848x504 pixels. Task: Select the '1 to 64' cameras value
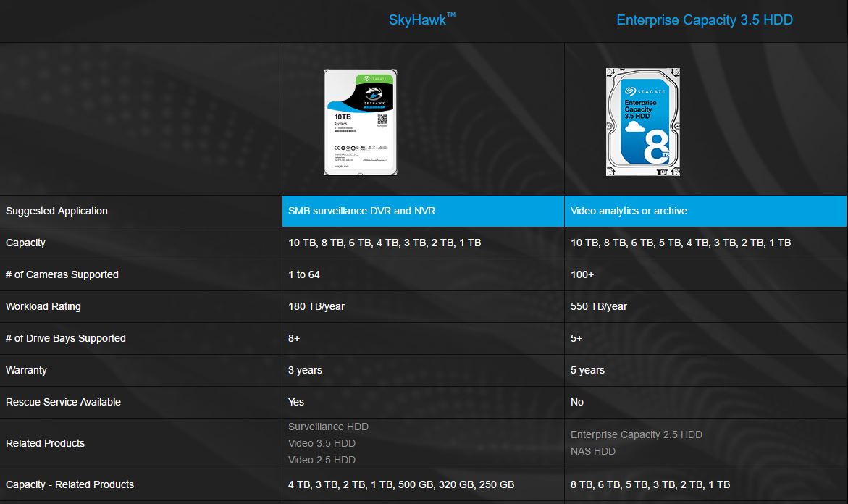click(x=304, y=274)
